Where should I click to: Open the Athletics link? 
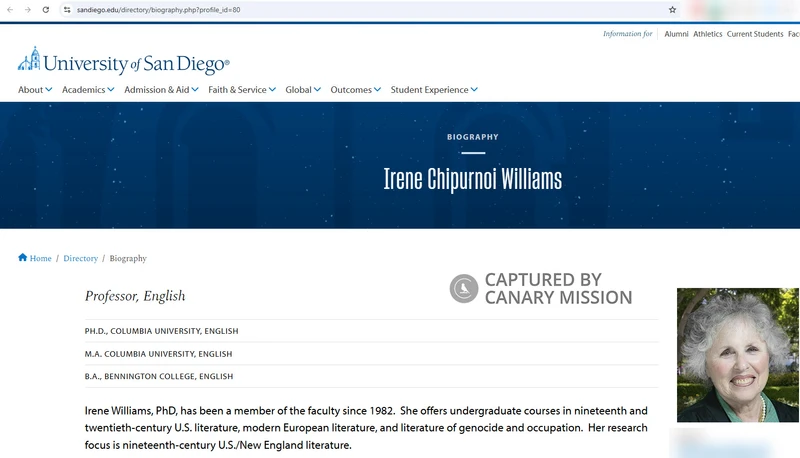pos(708,34)
